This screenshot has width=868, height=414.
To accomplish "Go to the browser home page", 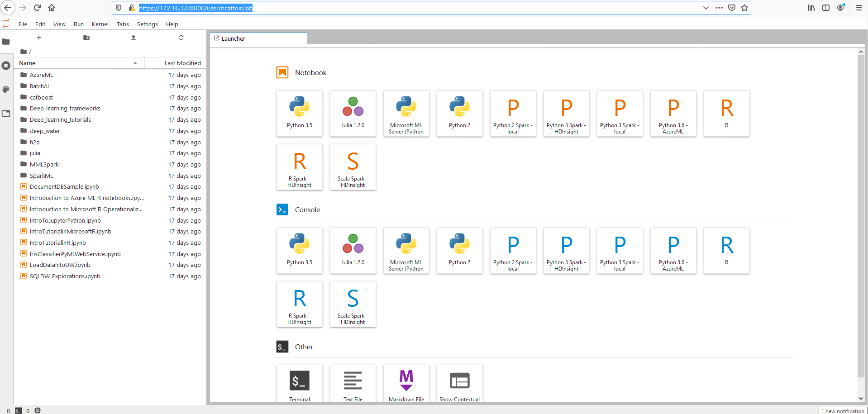I will [52, 8].
